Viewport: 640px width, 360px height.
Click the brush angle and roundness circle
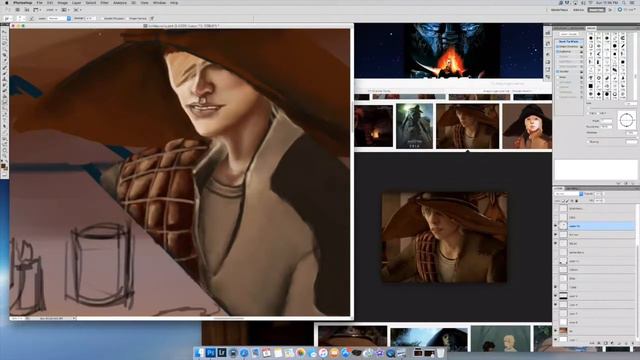tap(627, 120)
